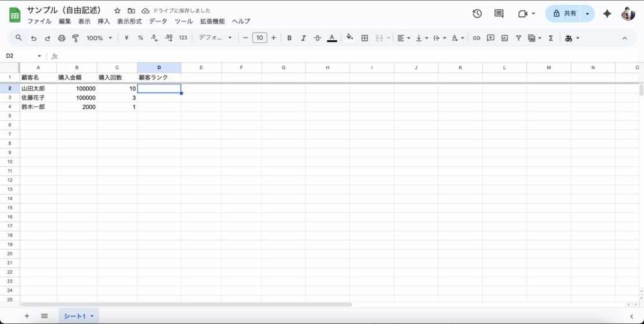Print the spreadsheet
The height and width of the screenshot is (324, 644).
(62, 38)
